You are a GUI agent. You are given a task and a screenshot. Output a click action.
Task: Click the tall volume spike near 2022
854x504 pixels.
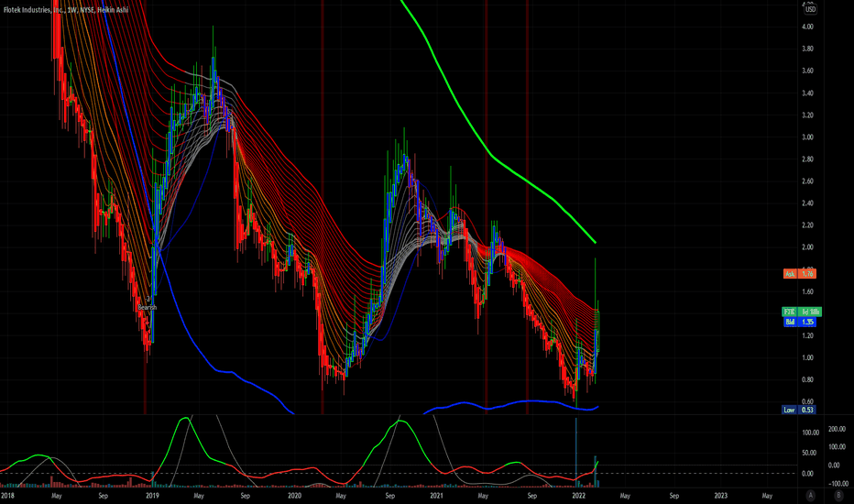(x=576, y=453)
